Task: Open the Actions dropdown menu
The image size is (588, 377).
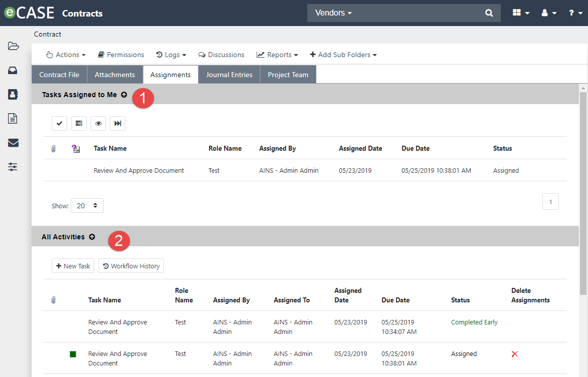Action: pyautogui.click(x=66, y=55)
